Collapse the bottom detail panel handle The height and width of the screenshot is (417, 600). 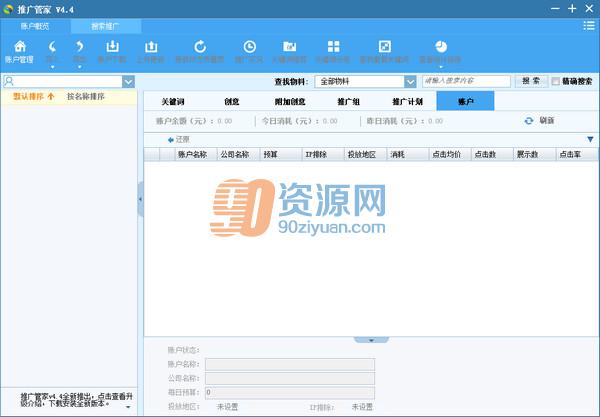[371, 340]
